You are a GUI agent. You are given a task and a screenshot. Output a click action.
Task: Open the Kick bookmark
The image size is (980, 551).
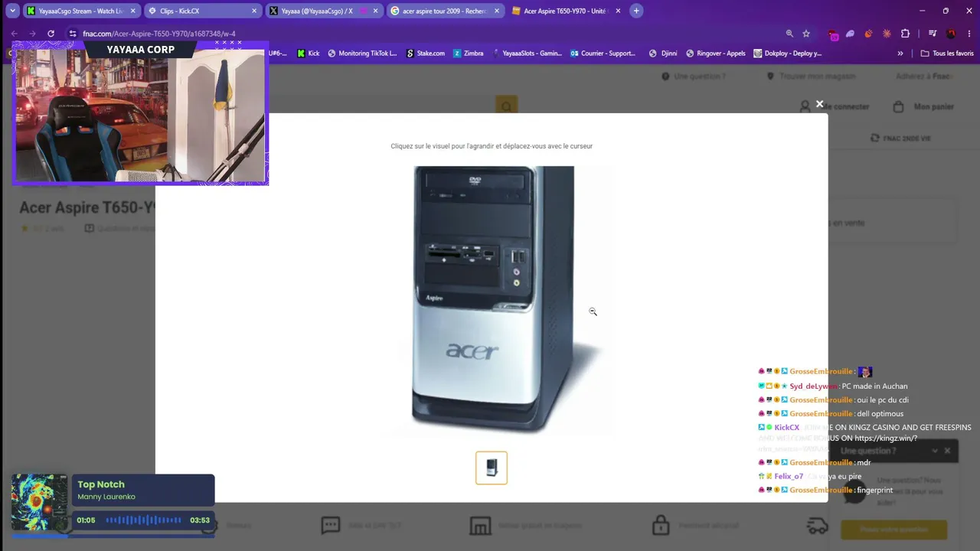pos(308,54)
